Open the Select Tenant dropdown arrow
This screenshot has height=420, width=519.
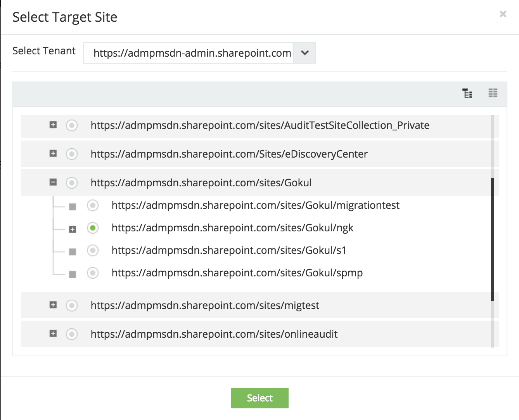[x=305, y=53]
